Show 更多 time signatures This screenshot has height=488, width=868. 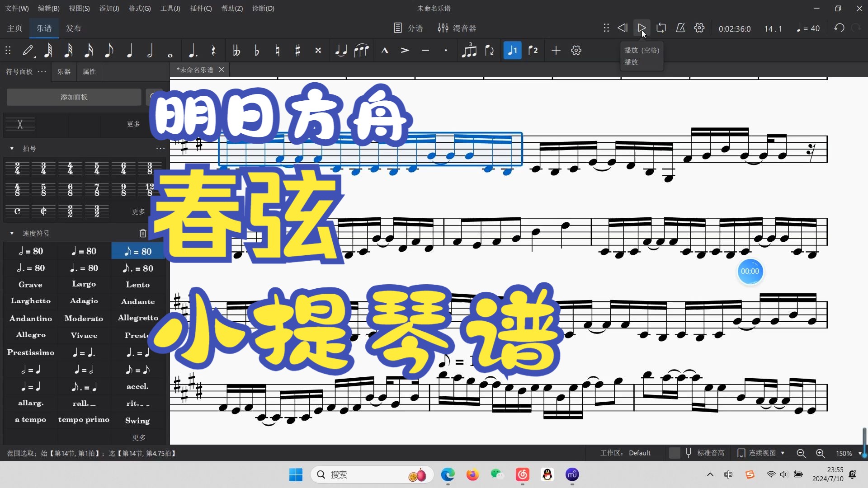[138, 211]
